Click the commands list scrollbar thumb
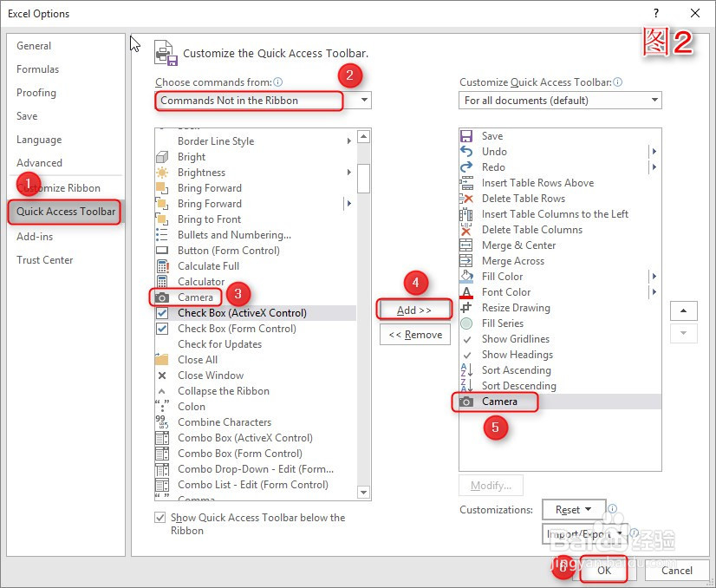Screen dimensions: 716x588 [363, 178]
